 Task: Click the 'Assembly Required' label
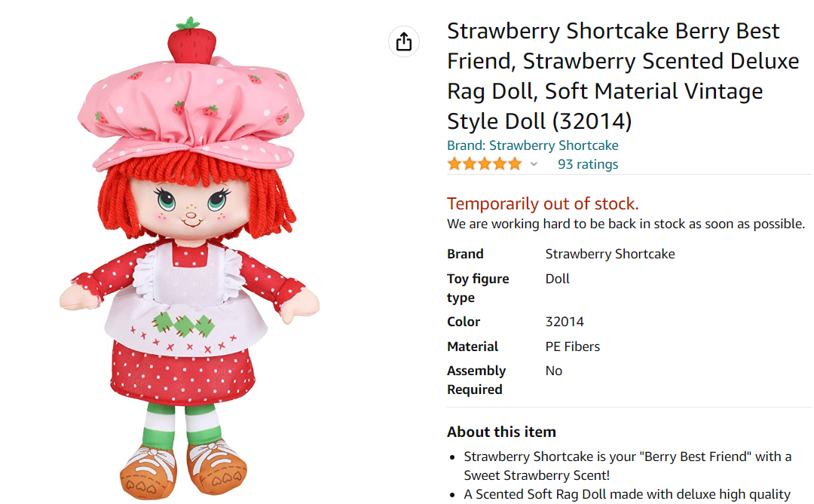click(476, 380)
